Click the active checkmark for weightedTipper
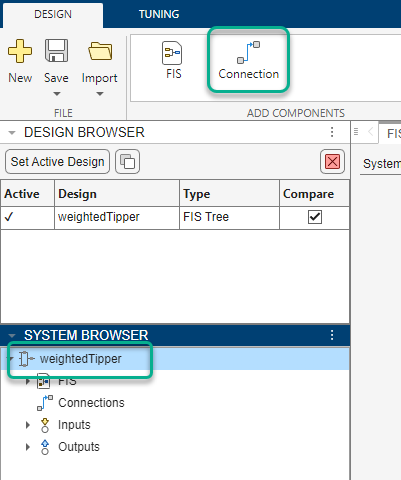Image resolution: width=401 pixels, height=480 pixels. 9,217
